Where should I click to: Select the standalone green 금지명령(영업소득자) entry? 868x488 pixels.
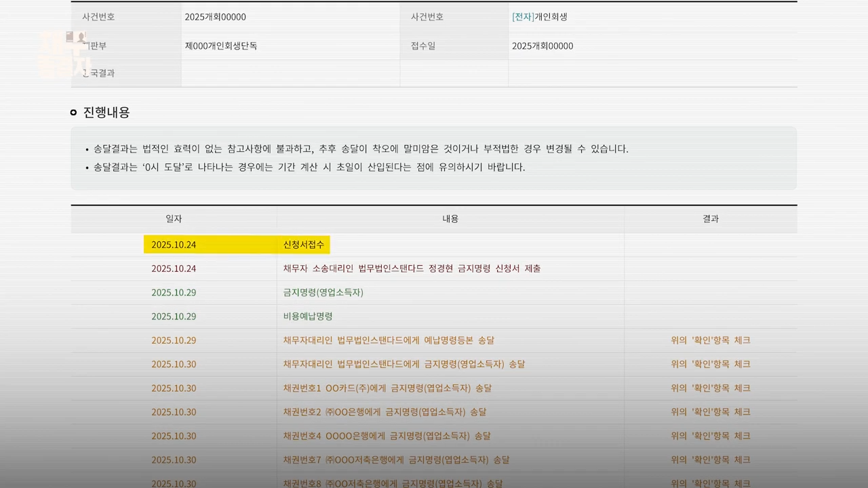(323, 293)
